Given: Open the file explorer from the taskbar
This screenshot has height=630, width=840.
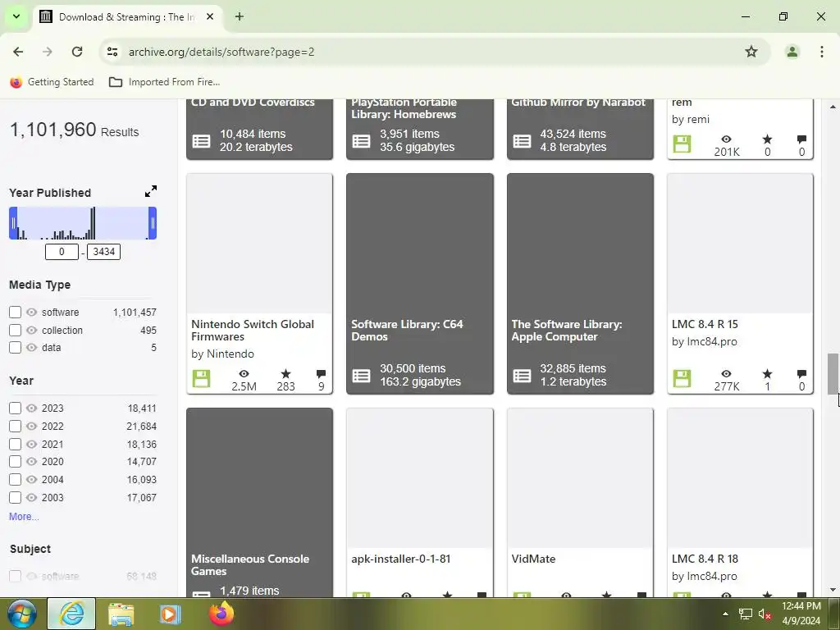Looking at the screenshot, I should coord(121,614).
